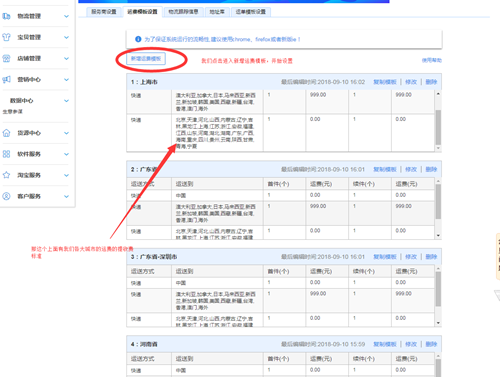Click the 中国 cell in 广东省 table
500x377 pixels.
pos(181,195)
